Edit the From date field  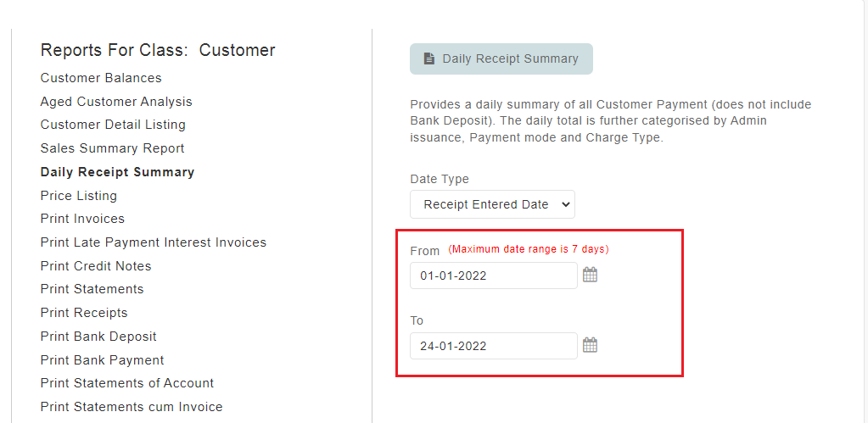click(494, 276)
